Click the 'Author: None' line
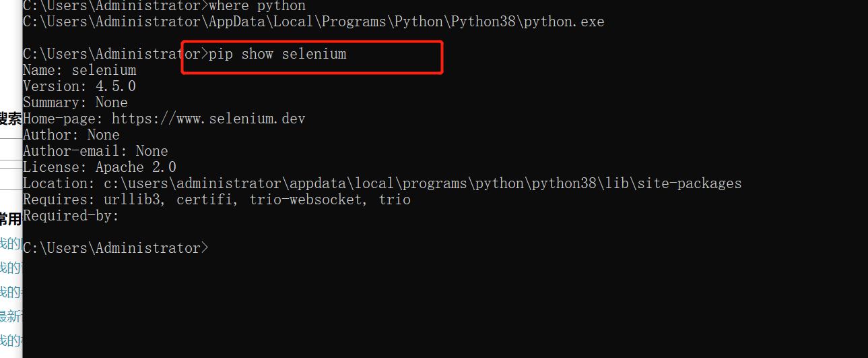 pyautogui.click(x=71, y=135)
